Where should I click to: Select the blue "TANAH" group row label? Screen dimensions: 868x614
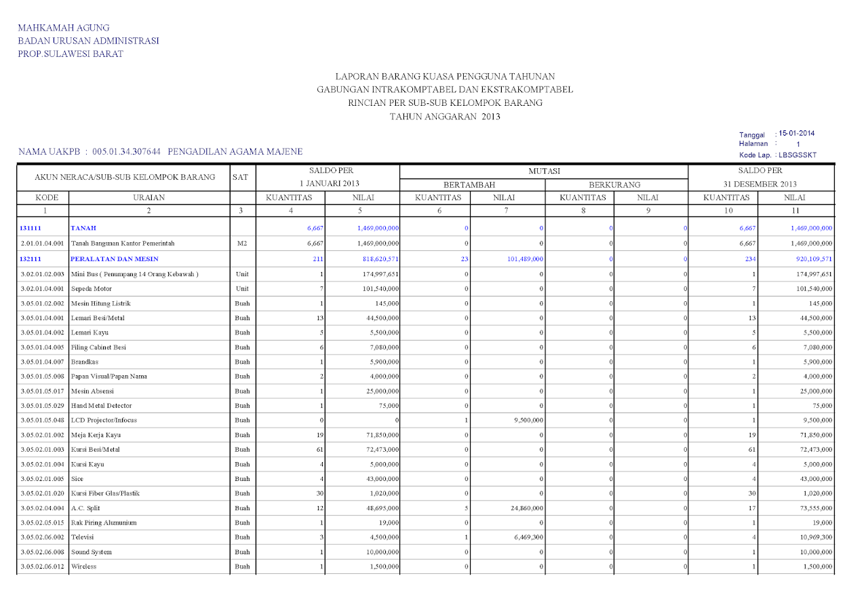click(83, 229)
